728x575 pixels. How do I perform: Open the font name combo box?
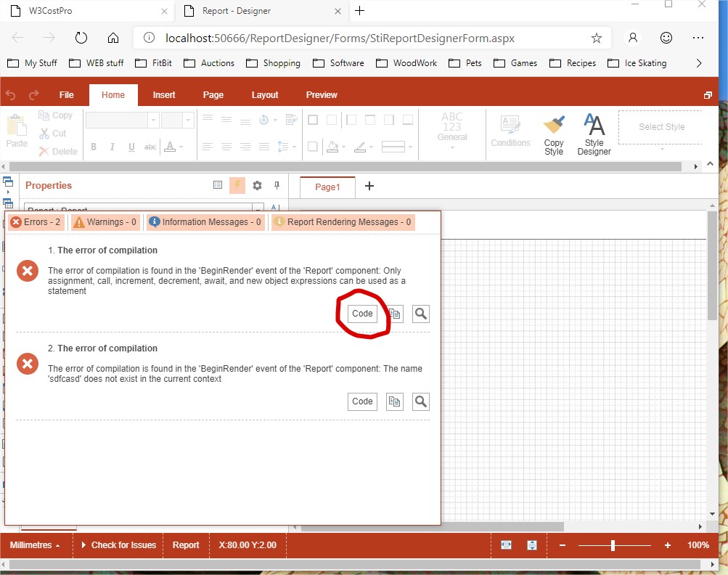[122, 121]
